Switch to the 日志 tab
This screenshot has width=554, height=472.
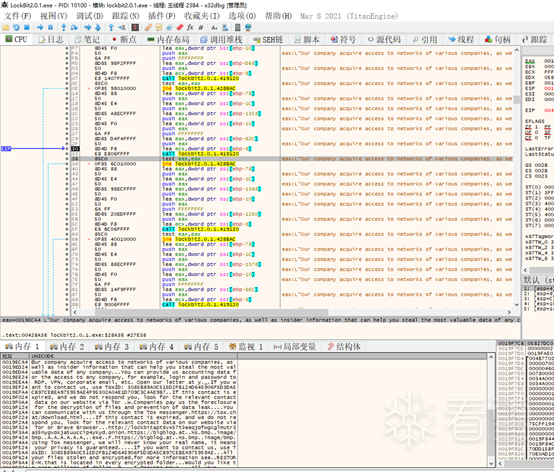click(x=51, y=40)
